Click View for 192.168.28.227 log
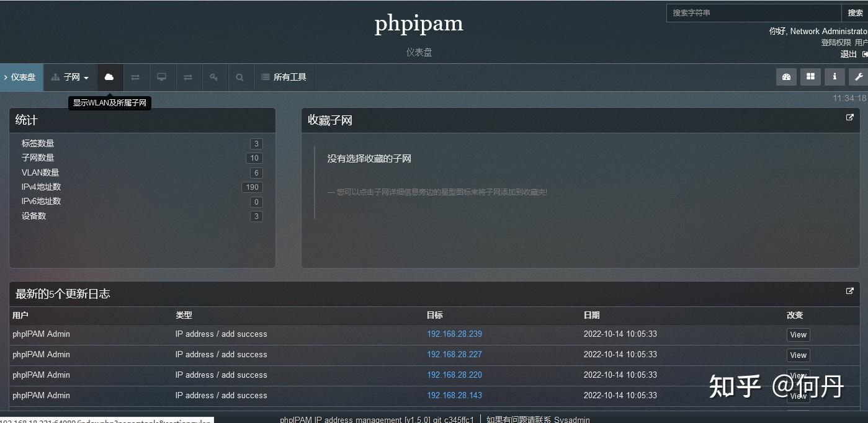Image resolution: width=868 pixels, height=423 pixels. click(x=798, y=355)
